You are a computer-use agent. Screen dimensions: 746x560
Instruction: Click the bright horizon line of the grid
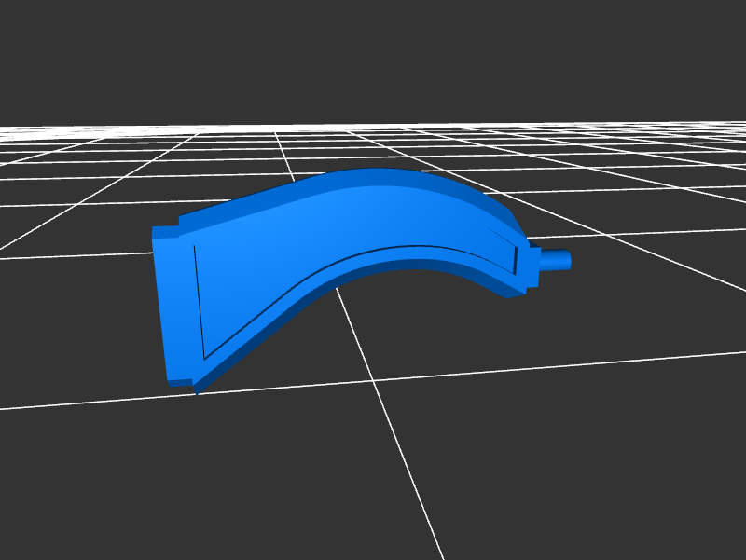click(373, 125)
